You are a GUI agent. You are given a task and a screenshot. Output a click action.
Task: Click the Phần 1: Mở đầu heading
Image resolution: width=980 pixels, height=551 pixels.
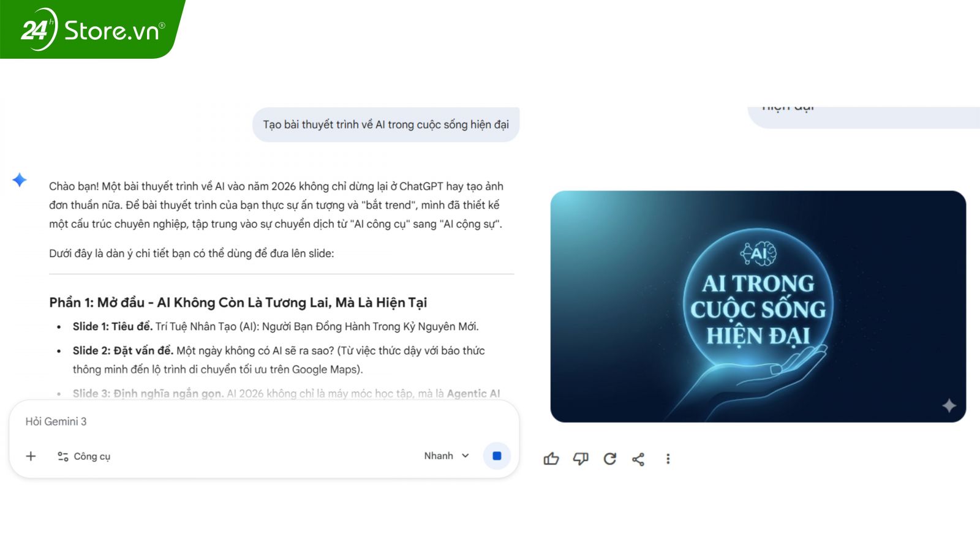(x=238, y=302)
